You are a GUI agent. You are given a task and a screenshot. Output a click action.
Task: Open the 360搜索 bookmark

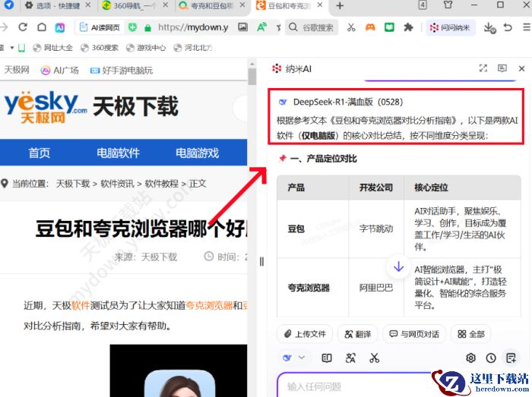point(100,48)
